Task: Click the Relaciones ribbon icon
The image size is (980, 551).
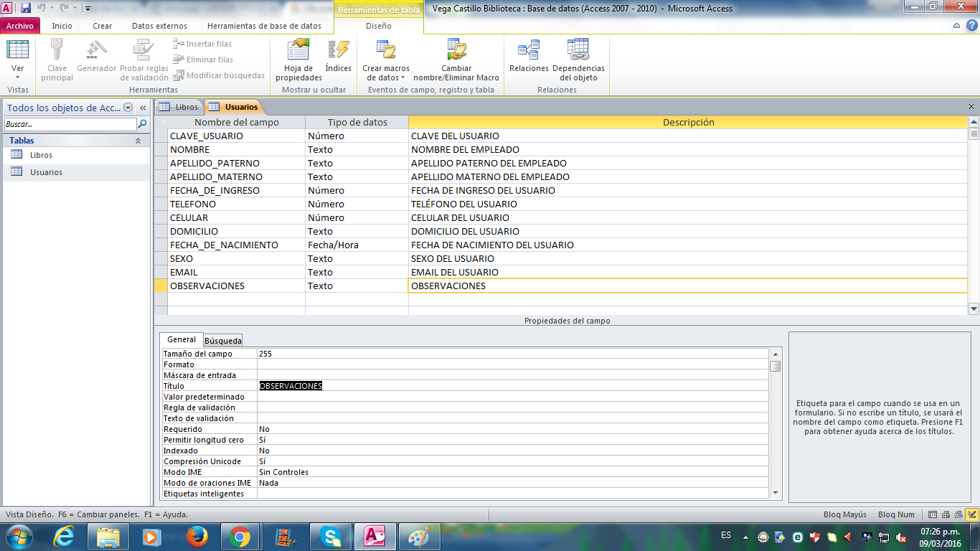Action: coord(529,52)
